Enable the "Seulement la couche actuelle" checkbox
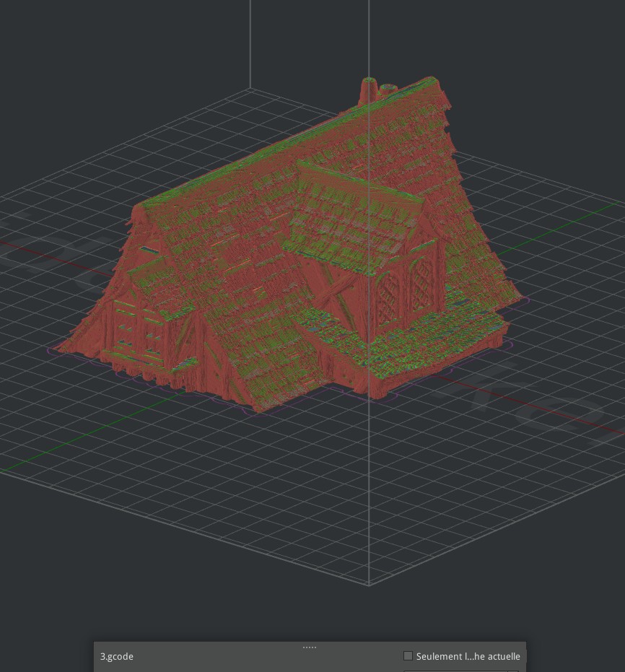Image resolution: width=625 pixels, height=672 pixels. coord(408,655)
